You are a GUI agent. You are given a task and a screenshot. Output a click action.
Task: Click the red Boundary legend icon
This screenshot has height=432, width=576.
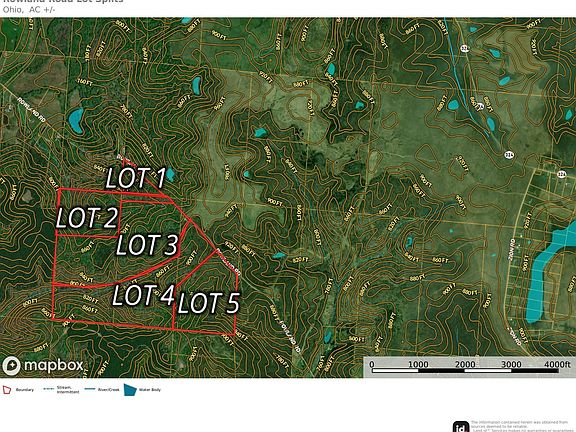pos(7,390)
